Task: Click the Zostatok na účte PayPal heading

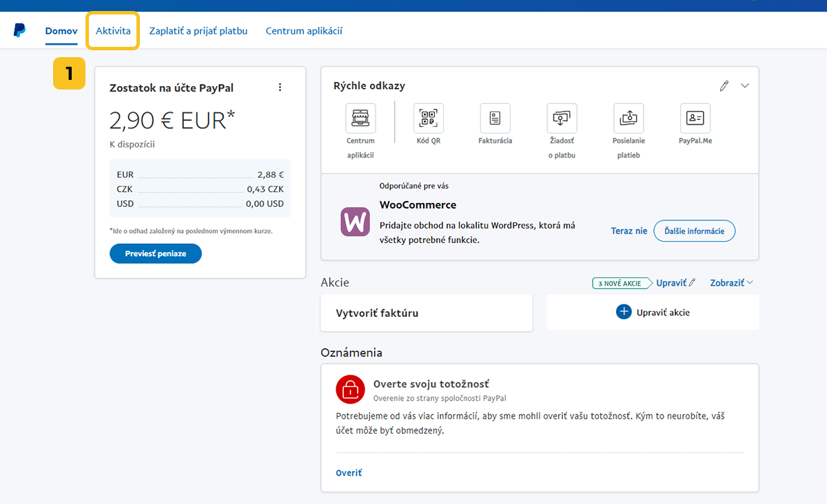Action: coord(172,88)
